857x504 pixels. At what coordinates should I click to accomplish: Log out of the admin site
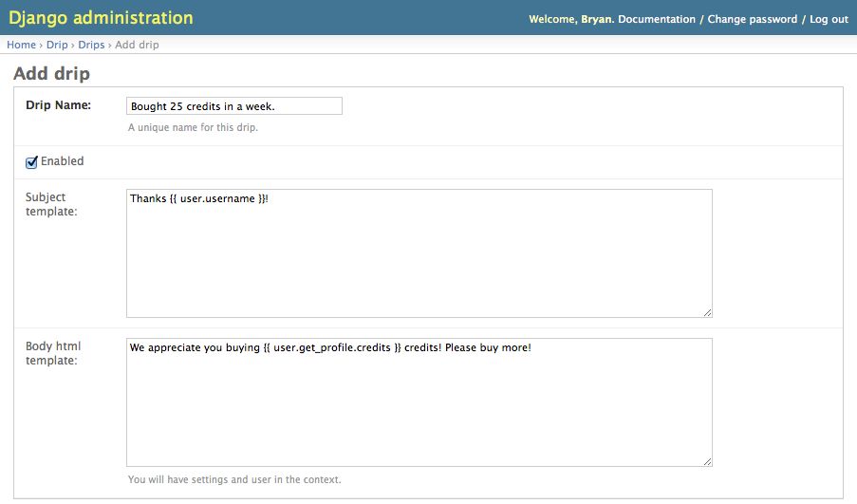pyautogui.click(x=829, y=19)
